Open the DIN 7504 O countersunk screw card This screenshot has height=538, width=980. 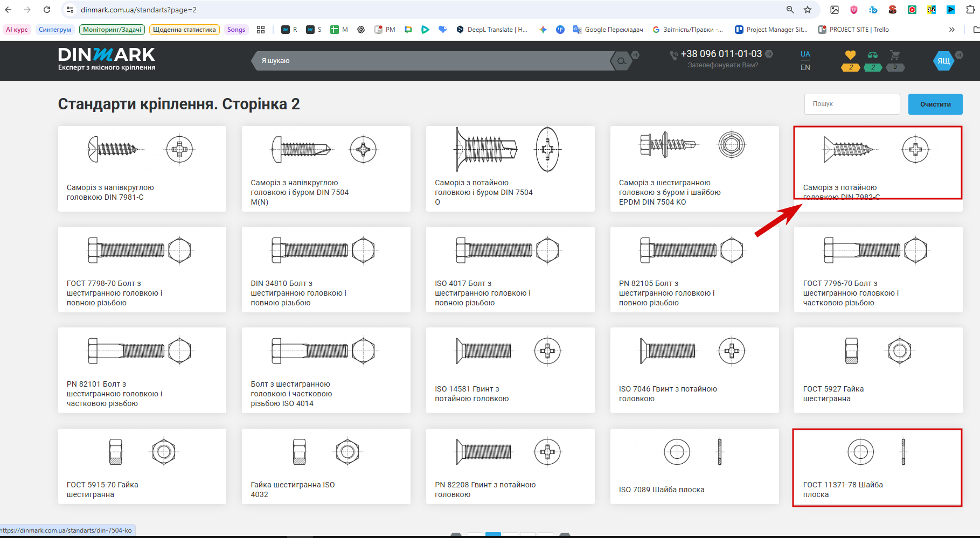[510, 169]
